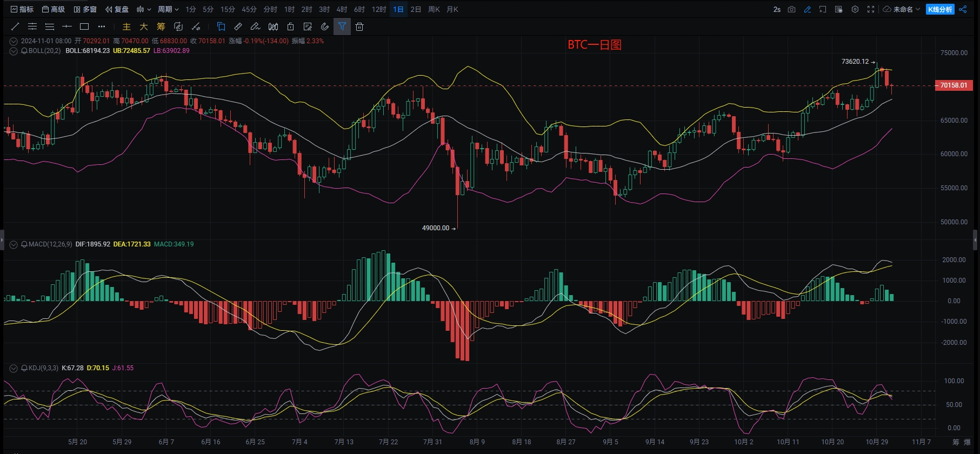This screenshot has width=980, height=454.
Task: Open the 未命名 layout dropdown
Action: 902,9
